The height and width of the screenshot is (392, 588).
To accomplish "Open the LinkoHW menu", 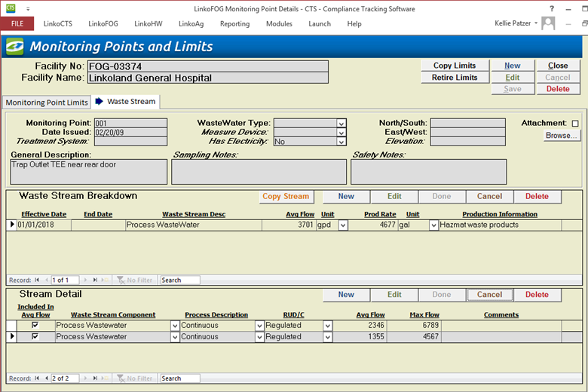I will pyautogui.click(x=149, y=23).
